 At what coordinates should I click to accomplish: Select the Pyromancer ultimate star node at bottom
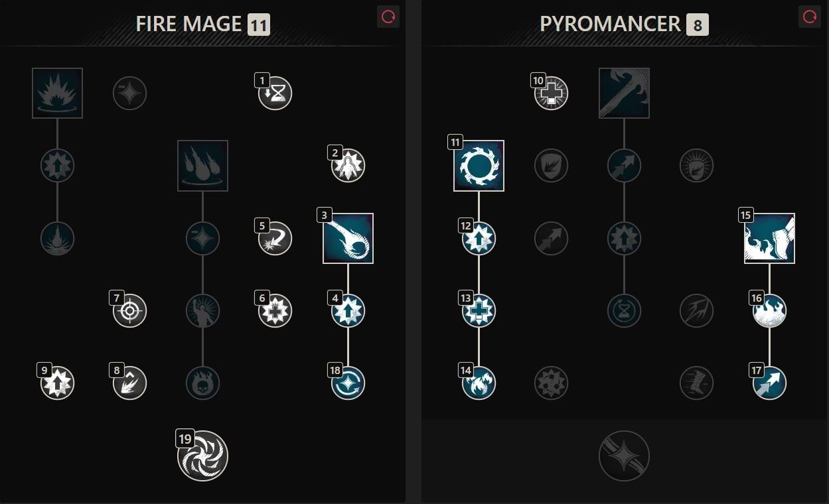tap(624, 456)
